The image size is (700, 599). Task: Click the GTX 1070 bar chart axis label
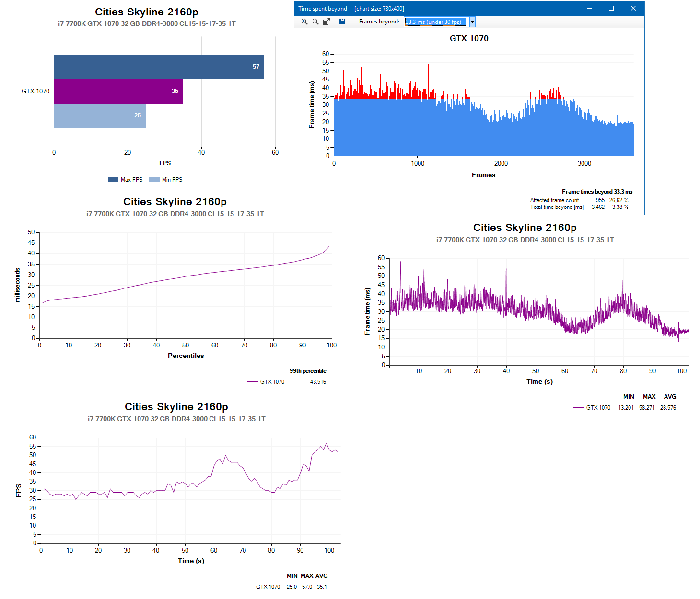pyautogui.click(x=35, y=91)
